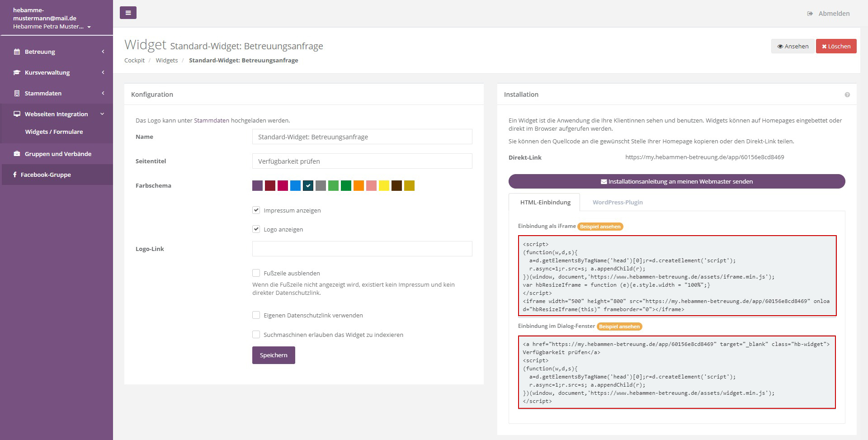Expand the Kursverwaltung menu chevron
This screenshot has height=440, width=868.
(103, 72)
